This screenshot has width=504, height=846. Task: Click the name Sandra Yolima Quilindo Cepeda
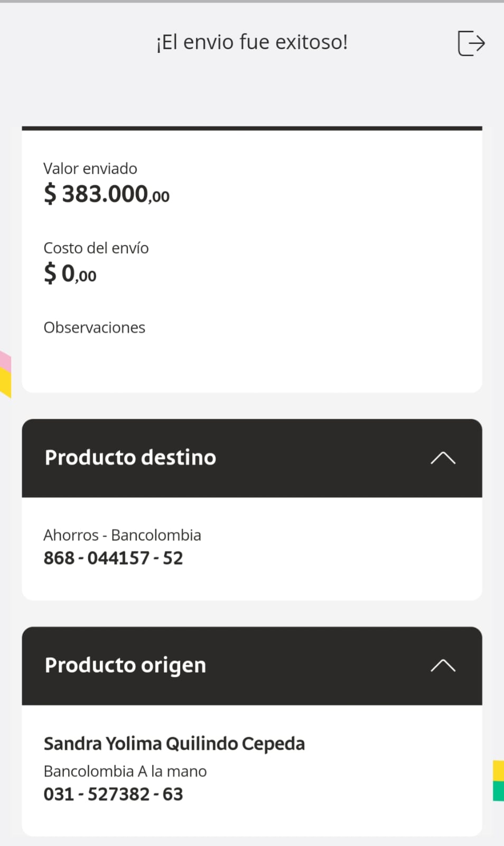[174, 744]
